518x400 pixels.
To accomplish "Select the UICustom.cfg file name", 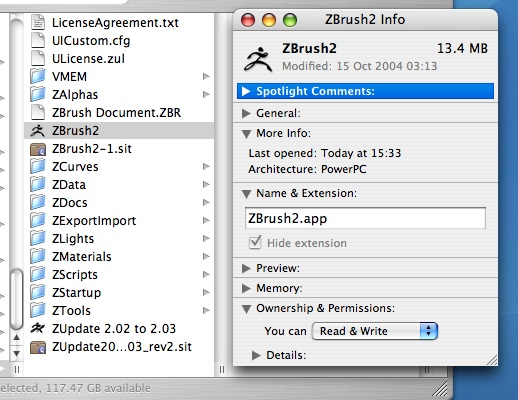I will 91,41.
